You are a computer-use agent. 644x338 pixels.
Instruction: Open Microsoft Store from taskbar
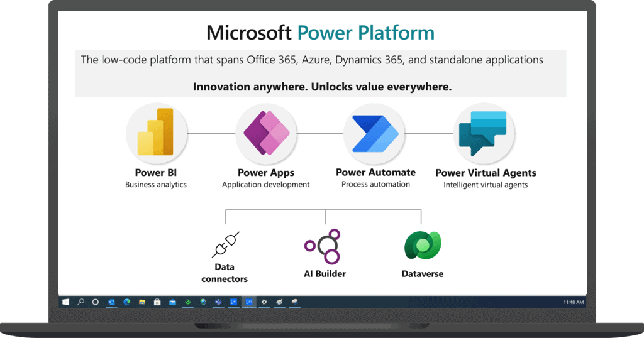click(157, 302)
